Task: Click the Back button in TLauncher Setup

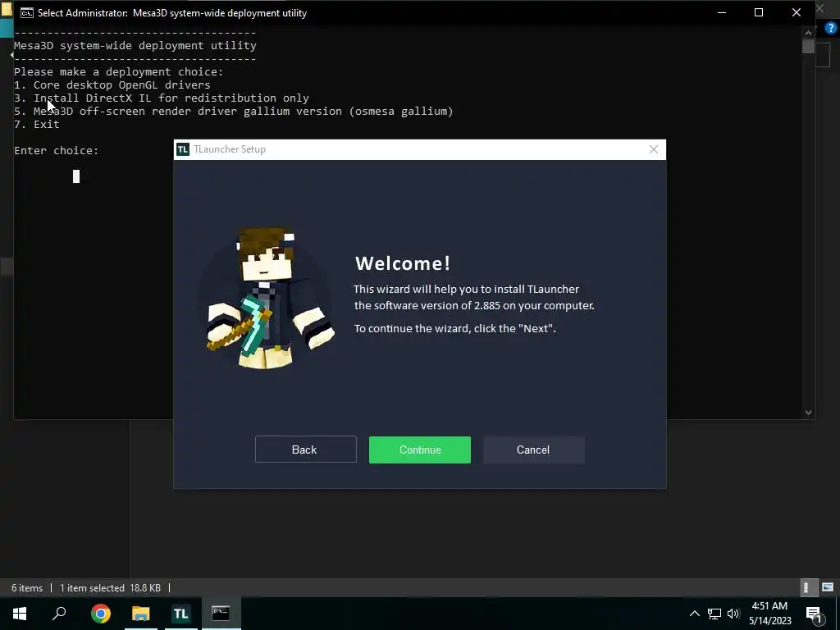Action: click(x=305, y=450)
